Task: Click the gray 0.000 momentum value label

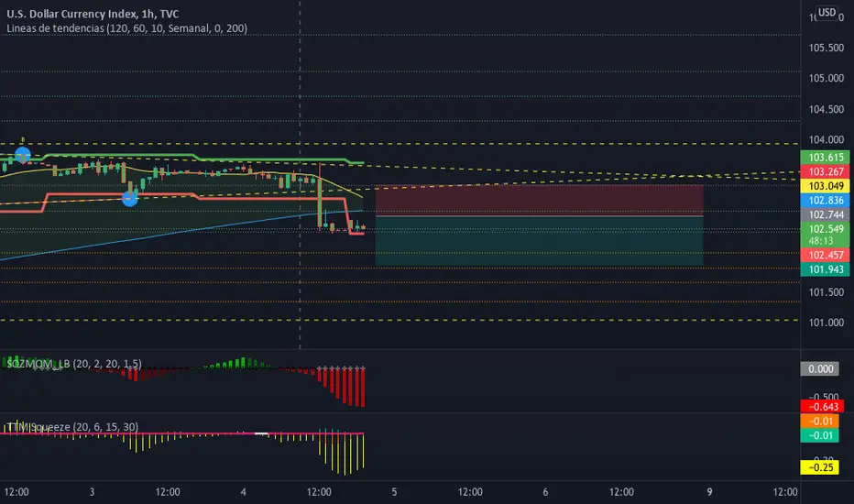Action: click(x=820, y=369)
